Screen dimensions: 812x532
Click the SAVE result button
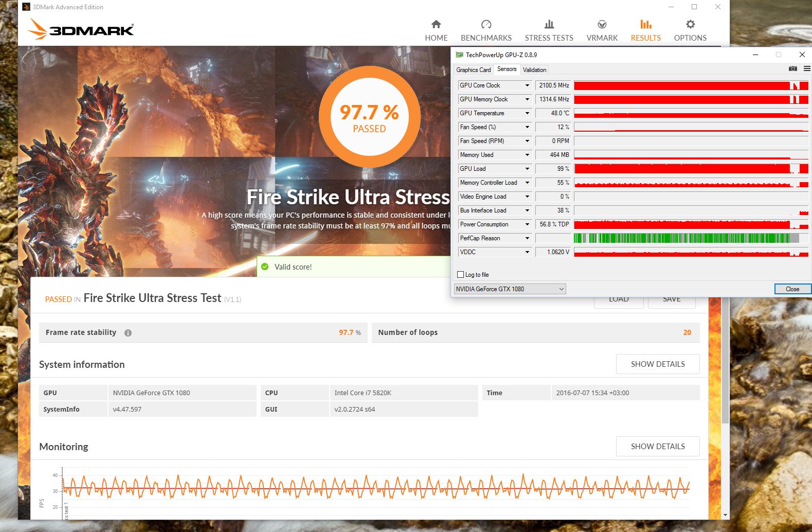[672, 302]
